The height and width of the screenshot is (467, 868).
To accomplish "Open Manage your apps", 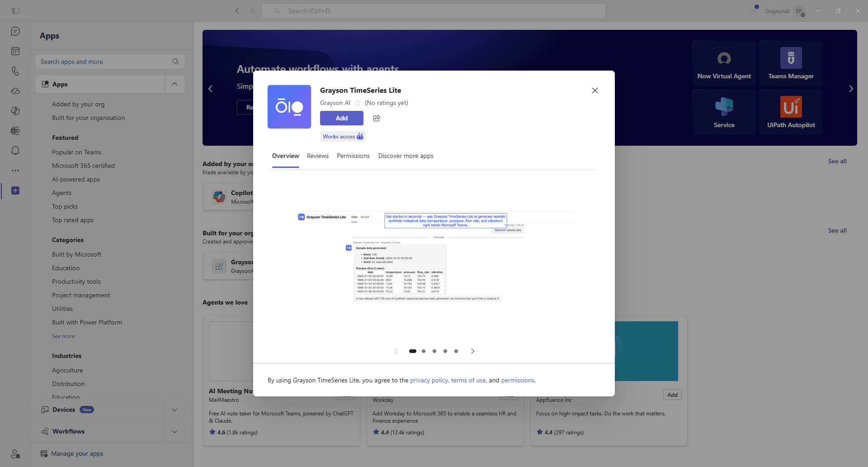I will pyautogui.click(x=77, y=453).
